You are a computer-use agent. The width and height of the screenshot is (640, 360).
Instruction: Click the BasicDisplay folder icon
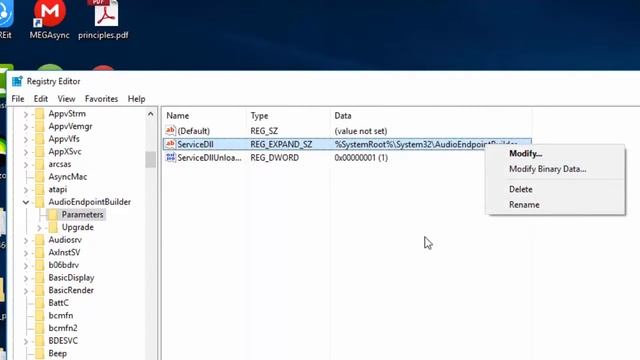tap(40, 278)
